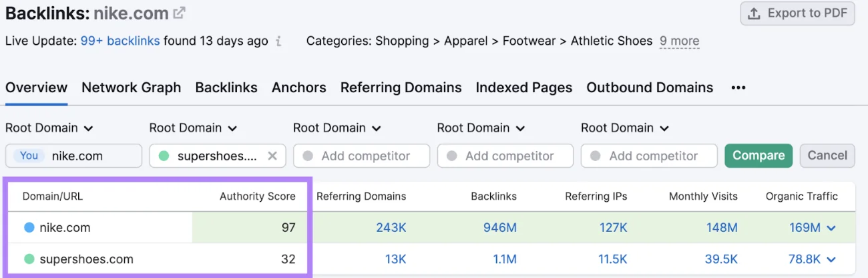Click the green dot beside supershoes.com row
This screenshot has width=868, height=278.
pyautogui.click(x=29, y=259)
